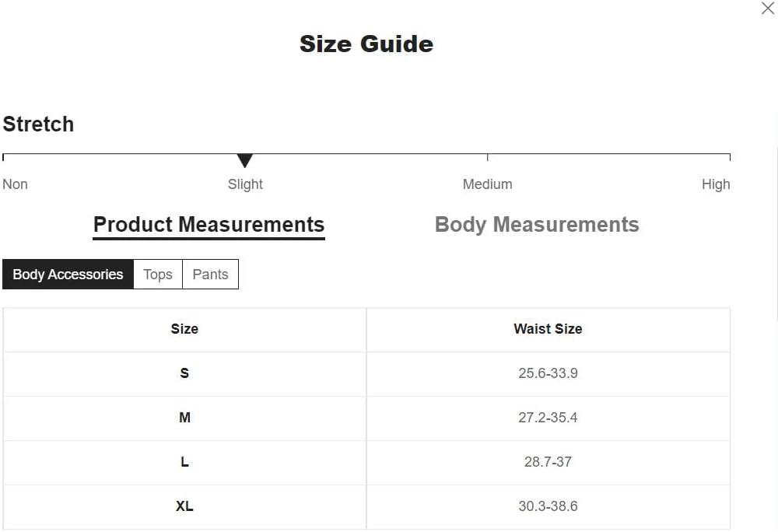Viewport: 778px width, 532px height.
Task: Click the Size Guide title
Action: tap(366, 44)
